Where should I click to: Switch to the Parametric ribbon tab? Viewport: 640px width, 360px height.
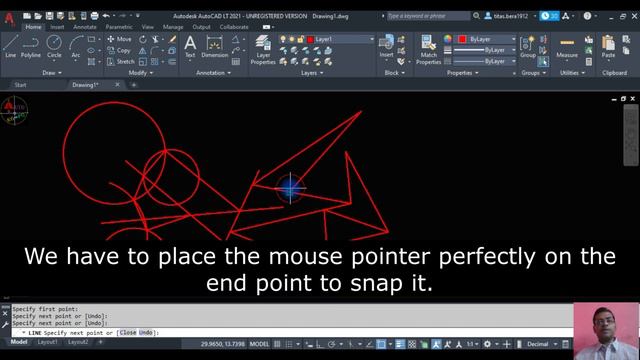click(x=119, y=27)
